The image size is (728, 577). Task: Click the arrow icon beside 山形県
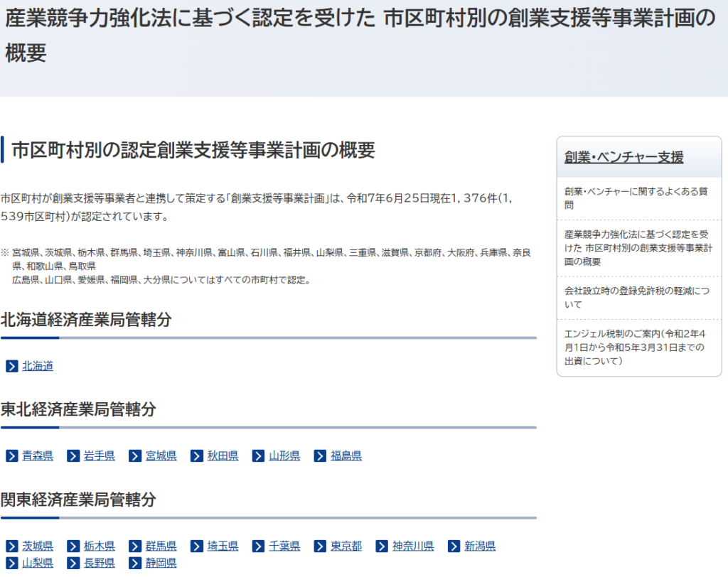[259, 456]
